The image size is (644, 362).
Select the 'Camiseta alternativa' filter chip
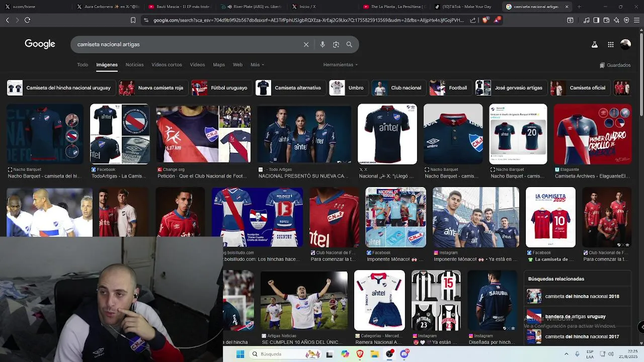pyautogui.click(x=291, y=87)
